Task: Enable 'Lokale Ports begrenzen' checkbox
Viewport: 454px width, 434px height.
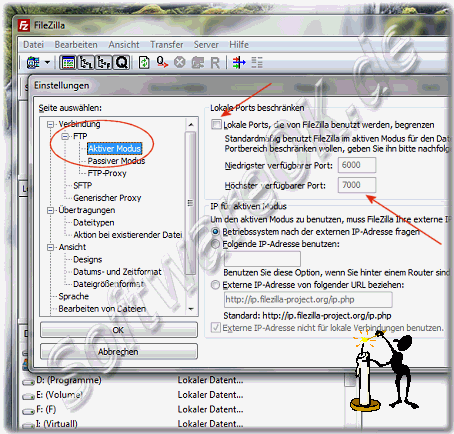Action: point(216,125)
